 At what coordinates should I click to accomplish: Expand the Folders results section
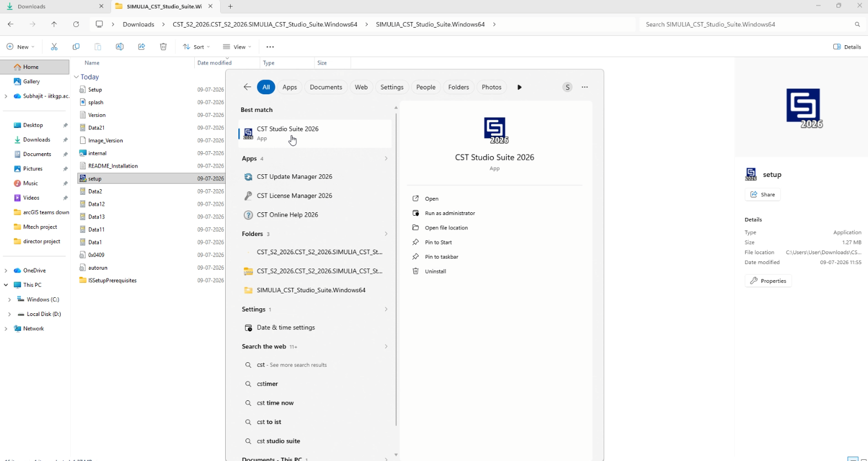386,234
